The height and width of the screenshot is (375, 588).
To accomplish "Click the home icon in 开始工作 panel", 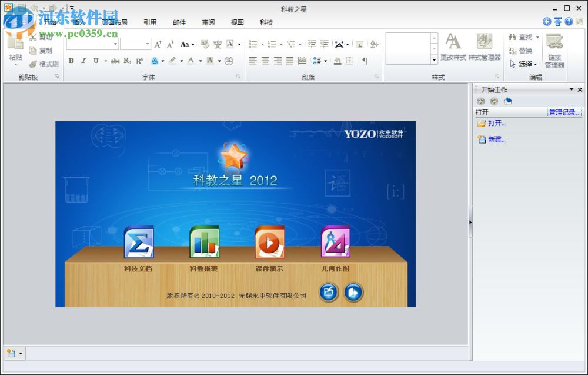I will 508,101.
